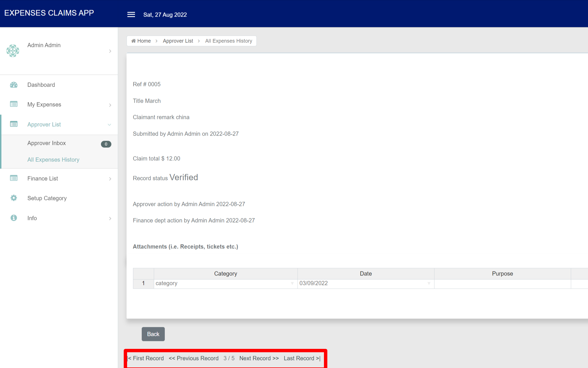Go to Next Record link
The image size is (588, 368).
259,358
